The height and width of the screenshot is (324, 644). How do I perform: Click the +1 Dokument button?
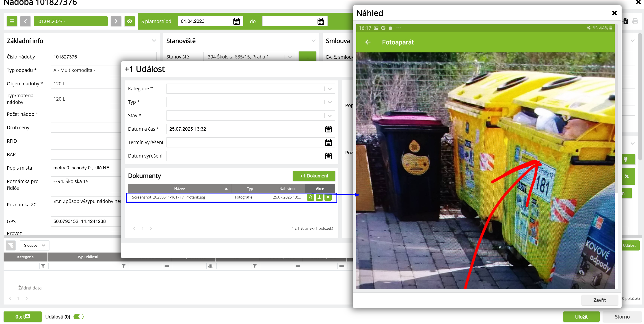click(x=314, y=176)
